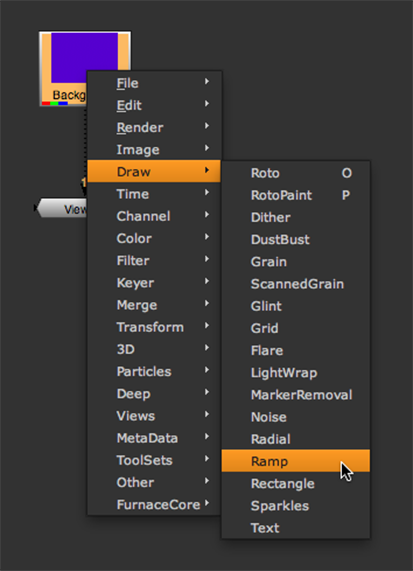Choose Roto in the Draw submenu
Image resolution: width=413 pixels, height=571 pixels.
[295, 173]
